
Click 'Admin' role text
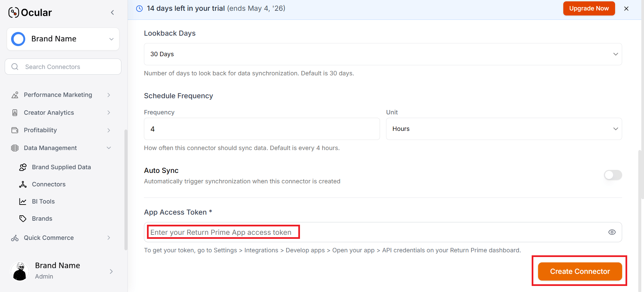coord(44,276)
